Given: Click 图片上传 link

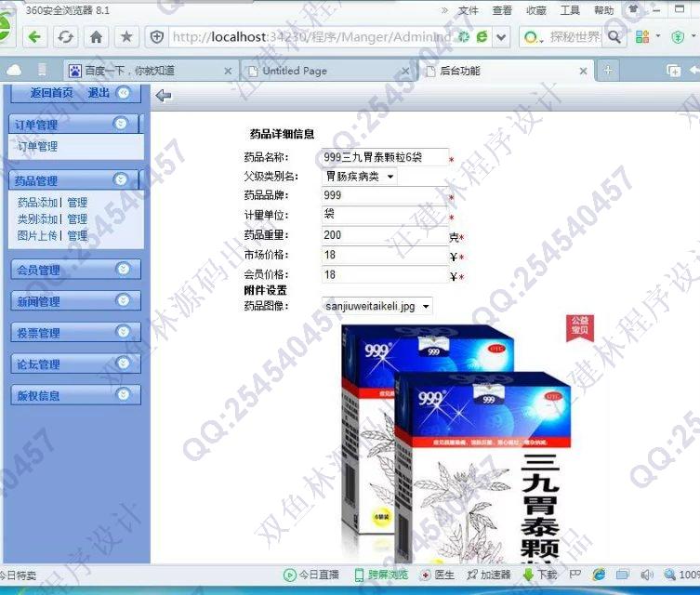Looking at the screenshot, I should (37, 236).
